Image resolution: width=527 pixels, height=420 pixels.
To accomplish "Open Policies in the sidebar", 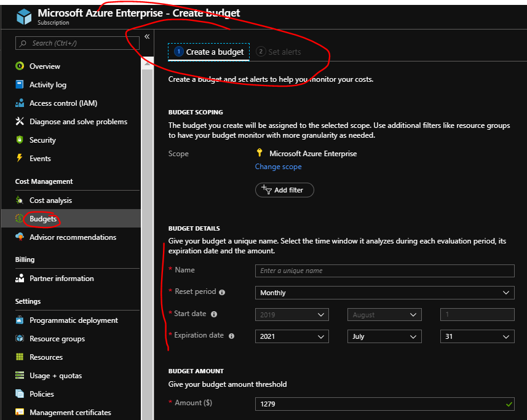I will tap(42, 394).
